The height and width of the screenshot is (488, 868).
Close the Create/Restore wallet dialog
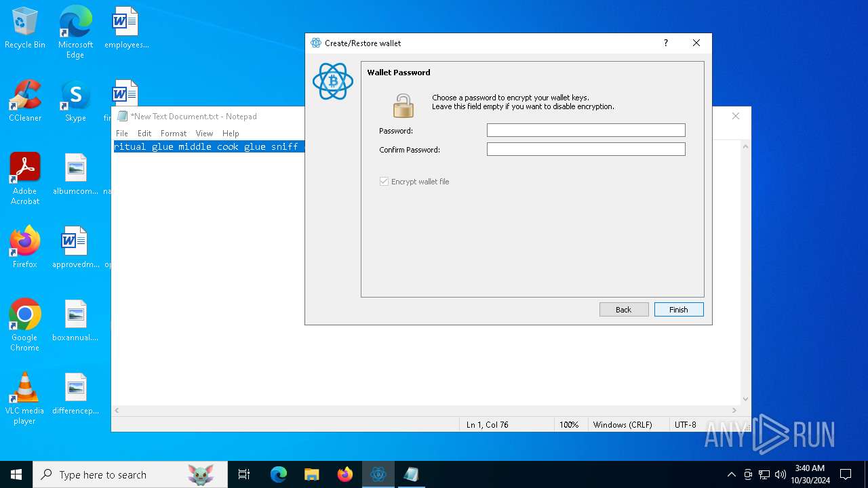point(696,43)
